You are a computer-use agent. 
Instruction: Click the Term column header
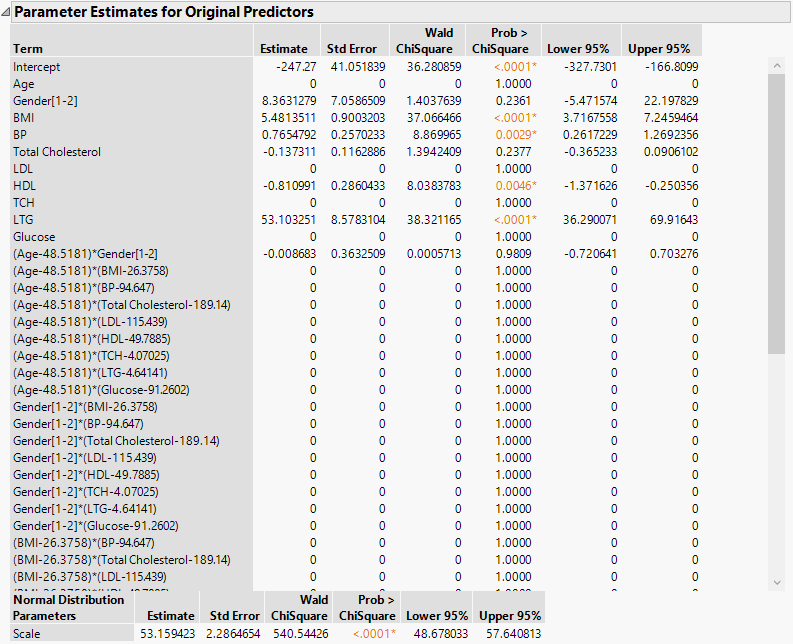pos(28,49)
